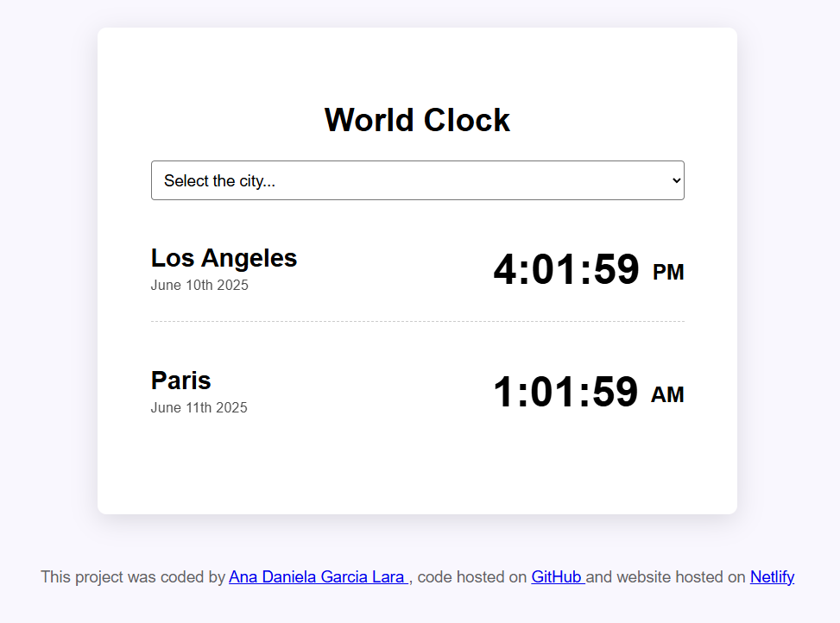Screen dimensions: 840x623
Task: Open the Ana Daniela Garcia Lara link
Action: tap(318, 576)
